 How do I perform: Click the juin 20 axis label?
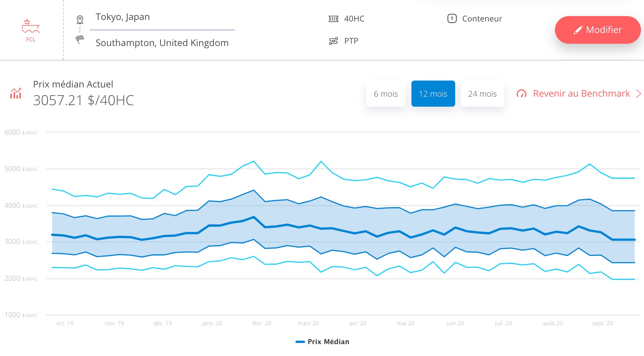(x=455, y=323)
